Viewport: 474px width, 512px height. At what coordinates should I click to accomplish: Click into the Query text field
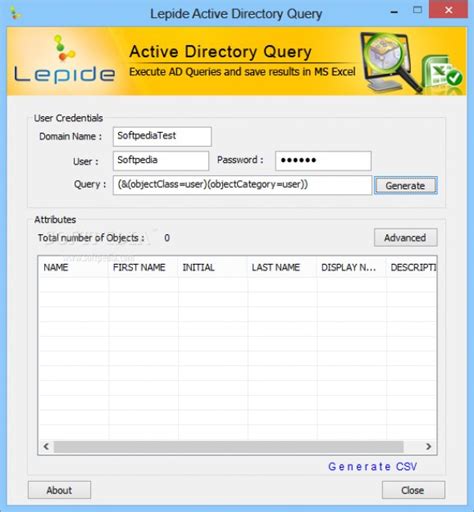242,185
